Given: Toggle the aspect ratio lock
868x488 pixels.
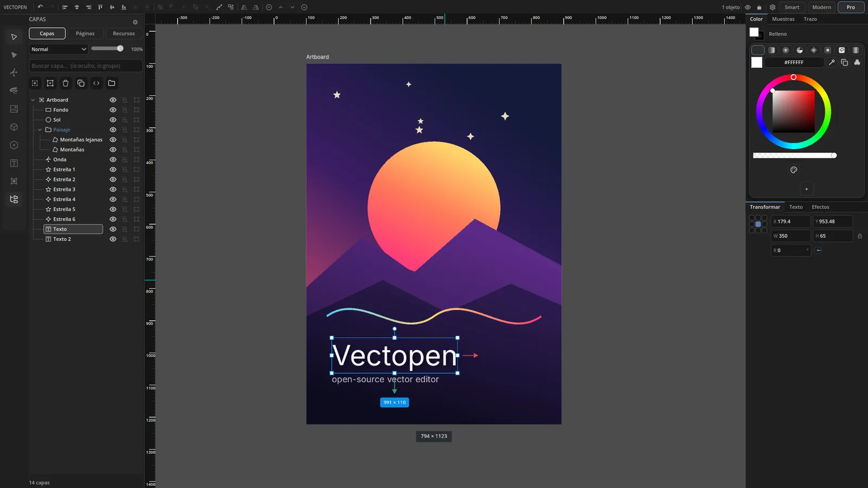Looking at the screenshot, I should (x=860, y=236).
